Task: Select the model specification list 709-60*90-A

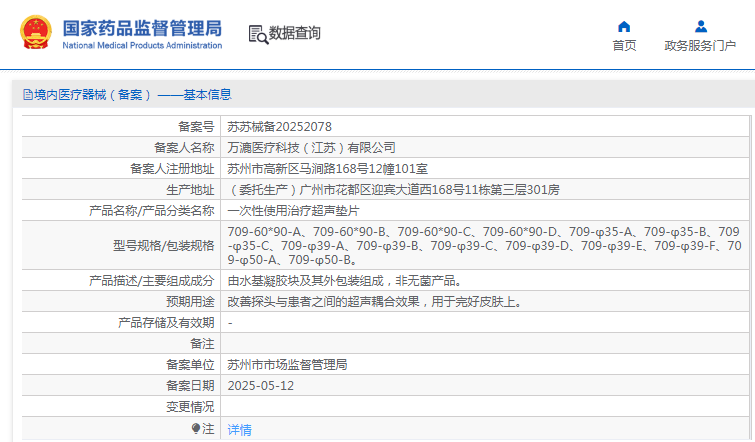Action: [x=484, y=246]
